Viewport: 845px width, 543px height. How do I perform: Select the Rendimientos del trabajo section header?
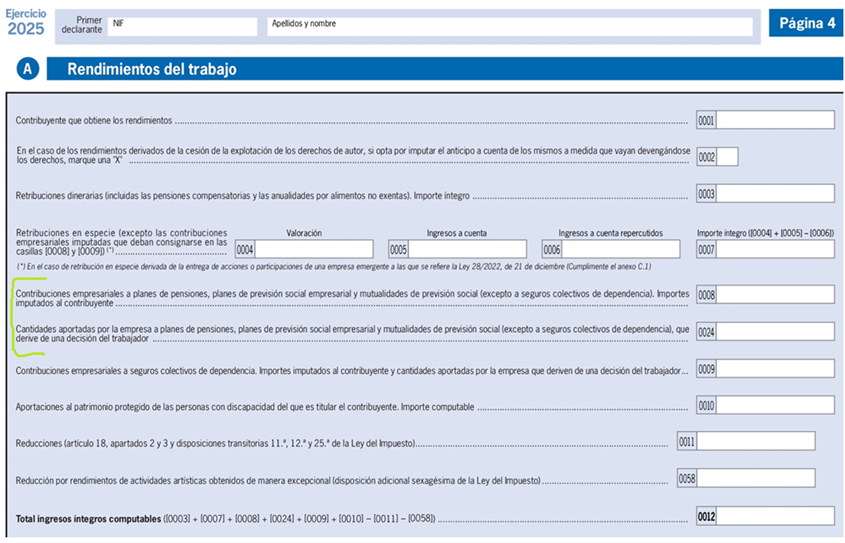(150, 69)
